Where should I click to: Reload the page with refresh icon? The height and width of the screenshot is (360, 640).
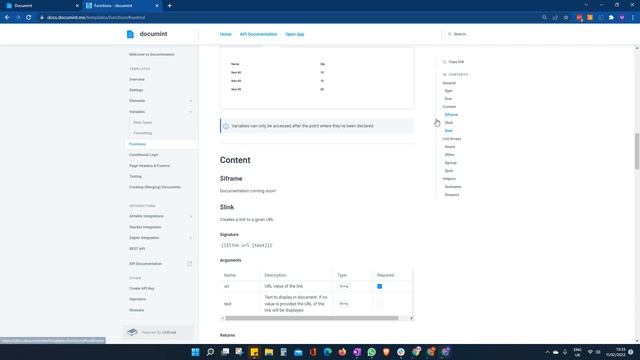coord(29,18)
